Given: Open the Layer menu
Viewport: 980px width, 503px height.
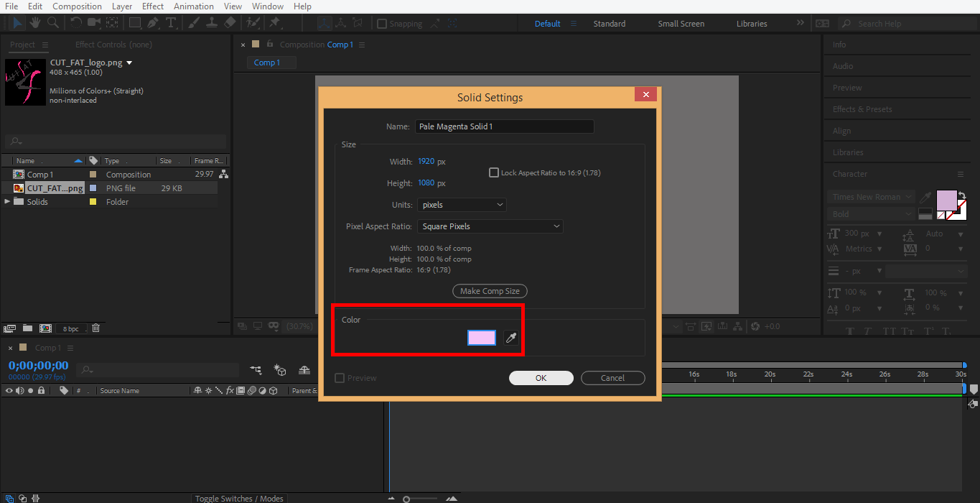Looking at the screenshot, I should [122, 6].
